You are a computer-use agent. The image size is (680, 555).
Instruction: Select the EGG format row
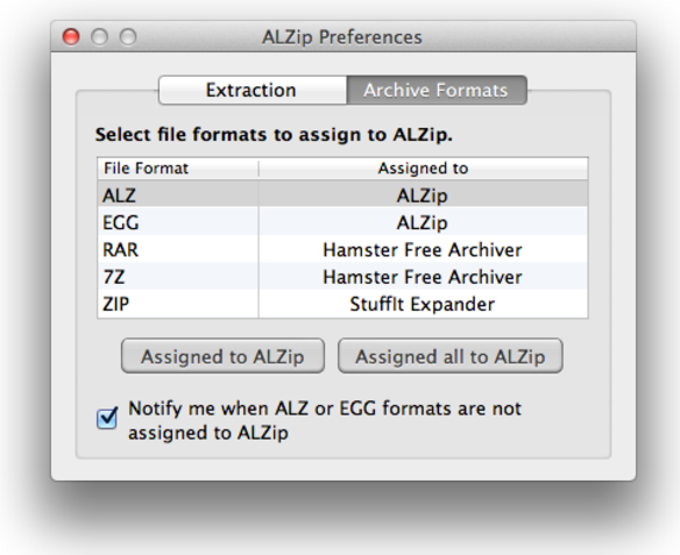pyautogui.click(x=343, y=222)
